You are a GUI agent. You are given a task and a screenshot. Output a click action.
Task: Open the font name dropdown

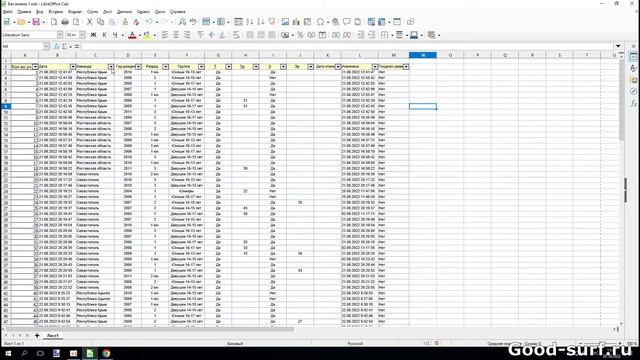(60, 35)
